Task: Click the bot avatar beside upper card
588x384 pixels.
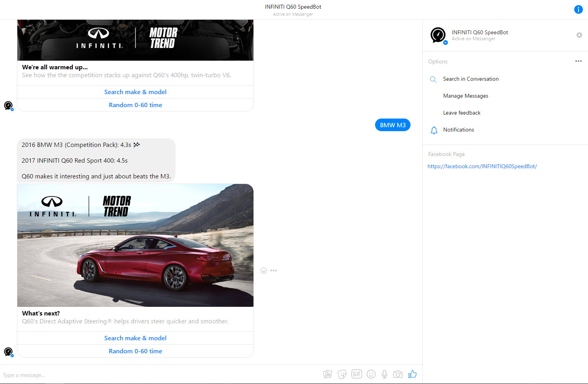Action: (8, 106)
